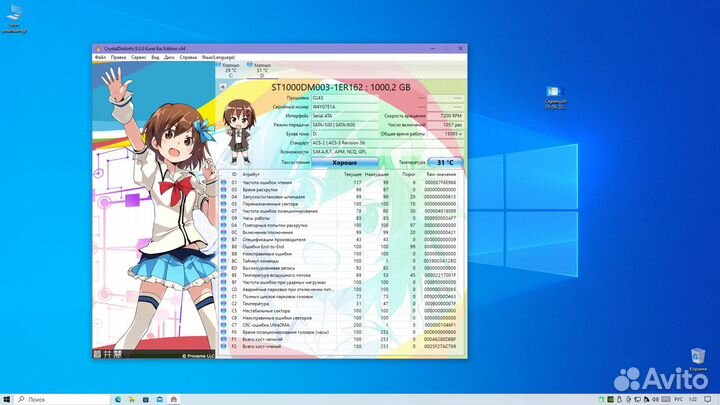The image size is (720, 405).
Task: Click status icon of row BB Неисправимые ошибки
Action: pos(224,253)
